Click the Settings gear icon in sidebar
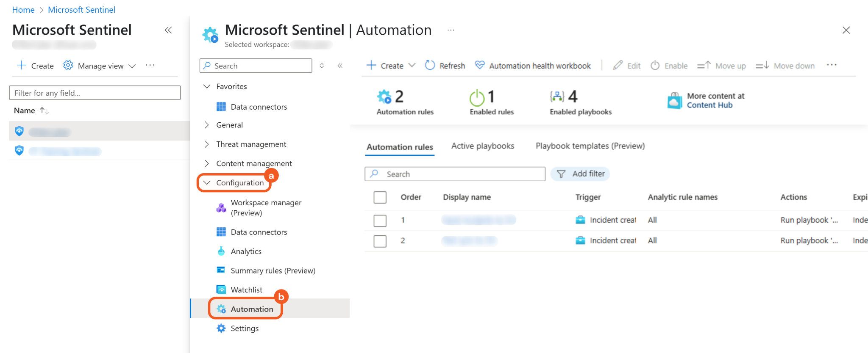The height and width of the screenshot is (353, 868). (221, 328)
